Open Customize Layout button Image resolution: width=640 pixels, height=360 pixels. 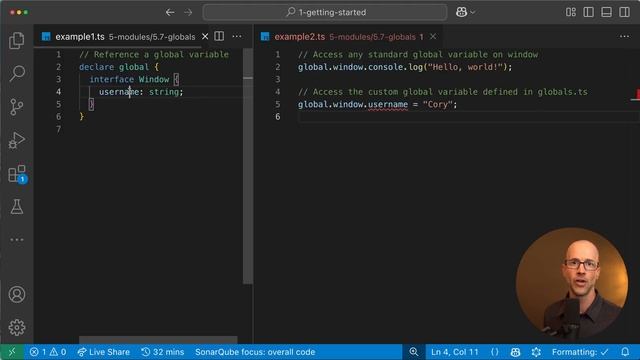(571, 12)
